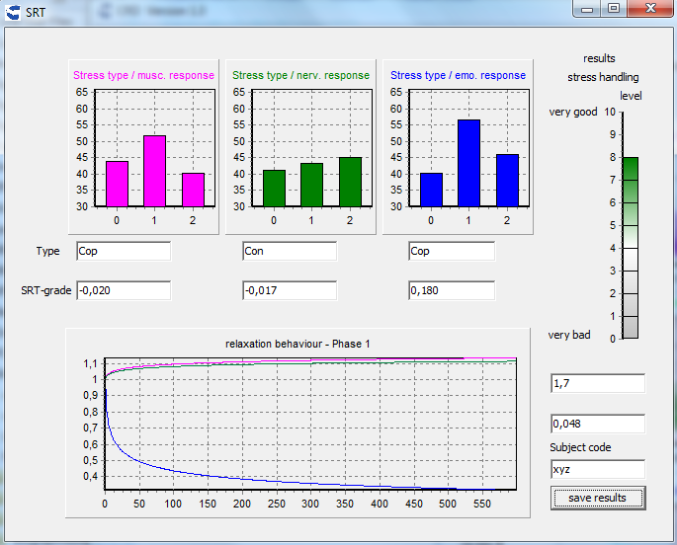Click the SRT application icon in title bar

coord(14,11)
